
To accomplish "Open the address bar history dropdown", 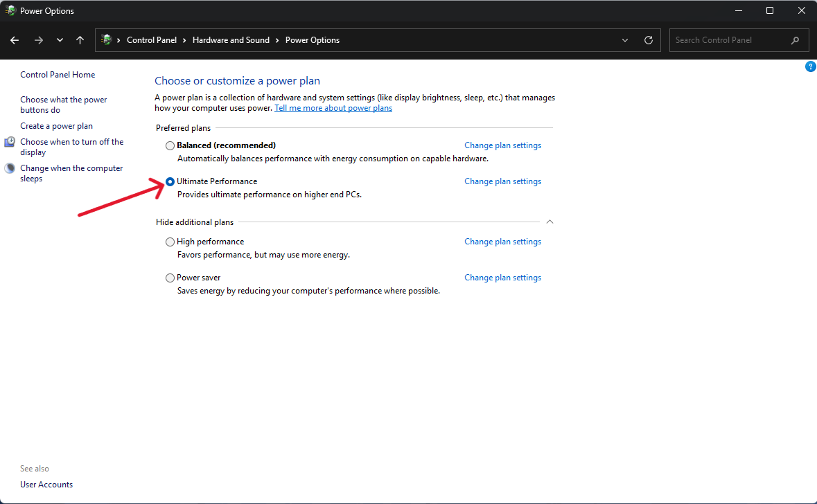I will pos(624,40).
